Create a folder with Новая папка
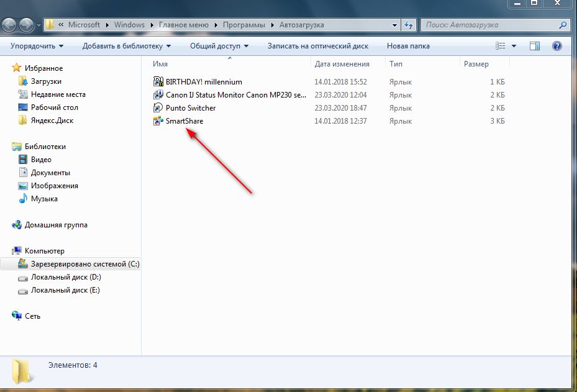Image resolution: width=577 pixels, height=392 pixels. (x=407, y=46)
